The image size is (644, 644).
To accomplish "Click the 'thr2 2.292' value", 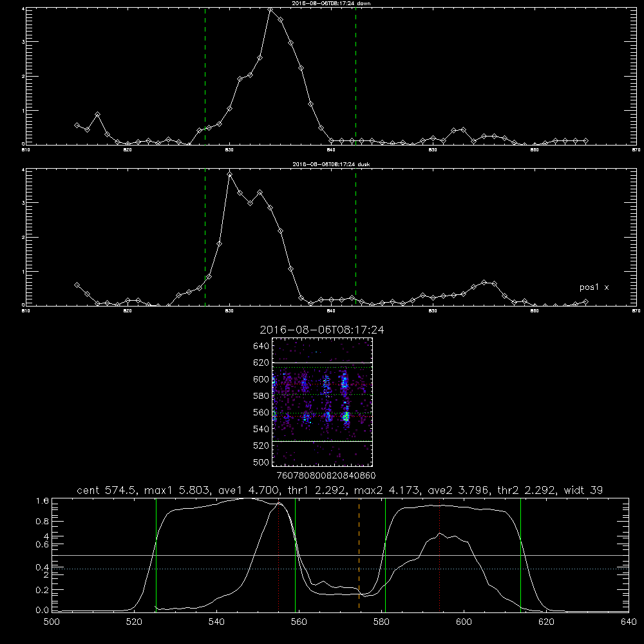I will [527, 490].
